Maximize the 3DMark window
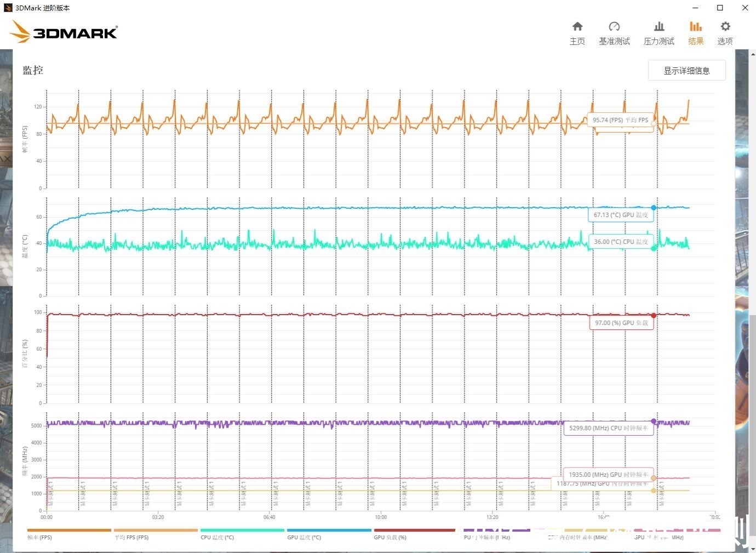Screen dimensions: 756x553 720,8
